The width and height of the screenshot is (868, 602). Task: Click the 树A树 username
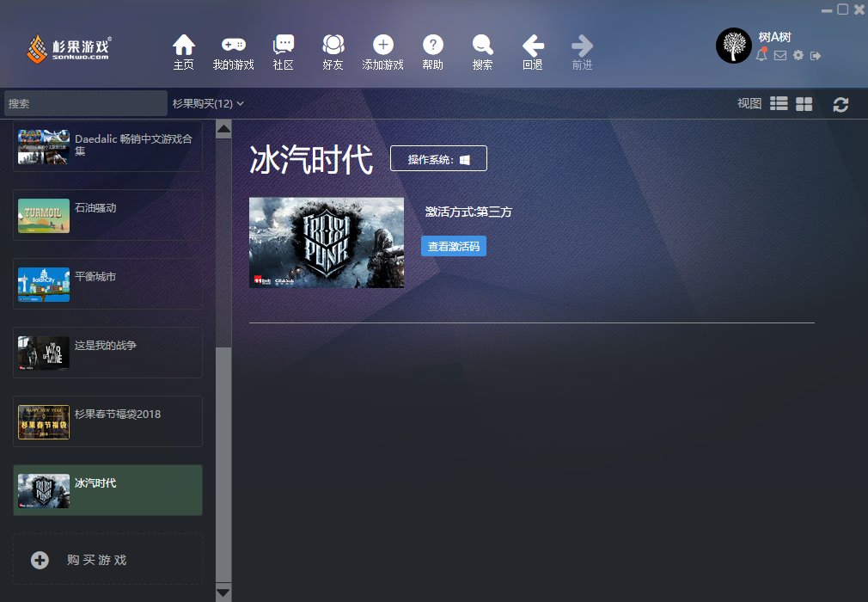click(x=774, y=37)
